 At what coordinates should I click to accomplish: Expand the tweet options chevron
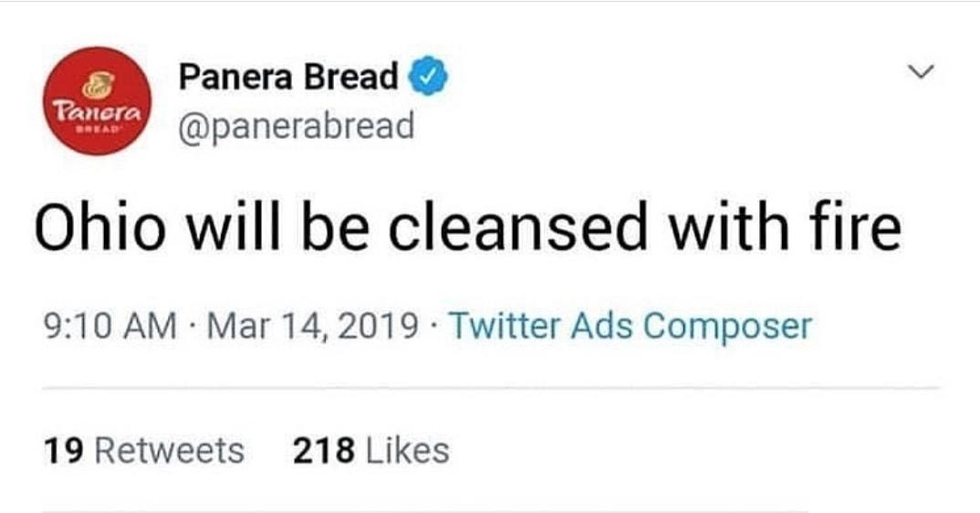[x=925, y=70]
